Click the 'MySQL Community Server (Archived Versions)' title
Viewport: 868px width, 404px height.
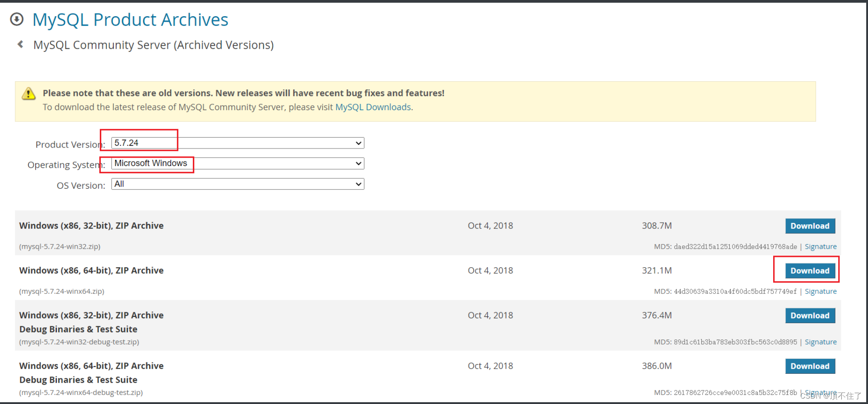(x=154, y=45)
